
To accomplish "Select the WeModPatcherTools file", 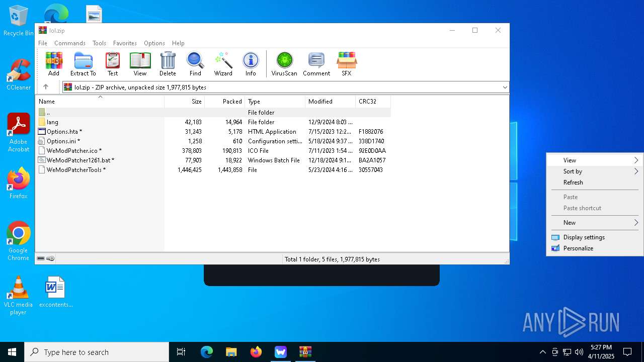I will pyautogui.click(x=213, y=170).
